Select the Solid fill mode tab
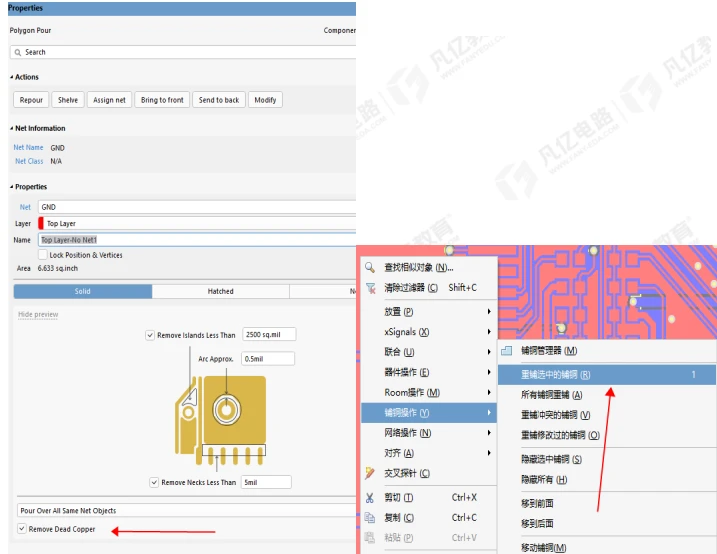This screenshot has height=554, width=717. coord(83,291)
